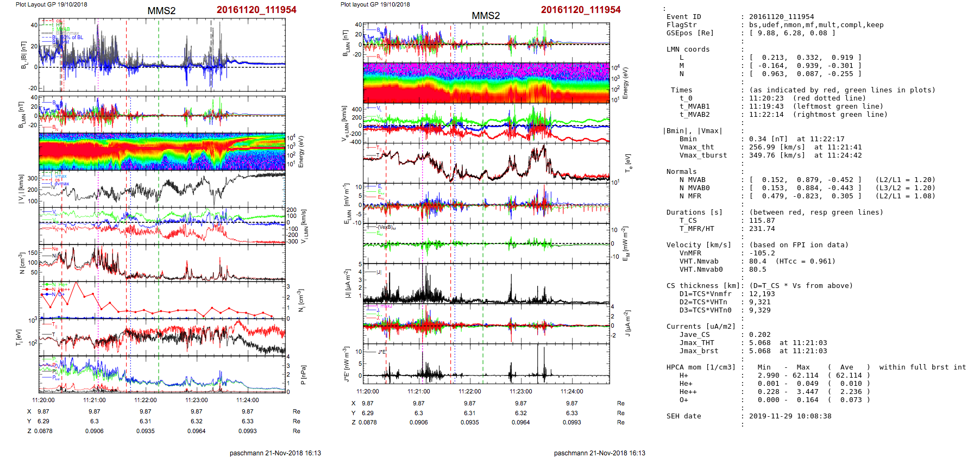Click the energy spectrogram in the right plot
Image resolution: width=980 pixels, height=457 pixels.
coord(486,83)
